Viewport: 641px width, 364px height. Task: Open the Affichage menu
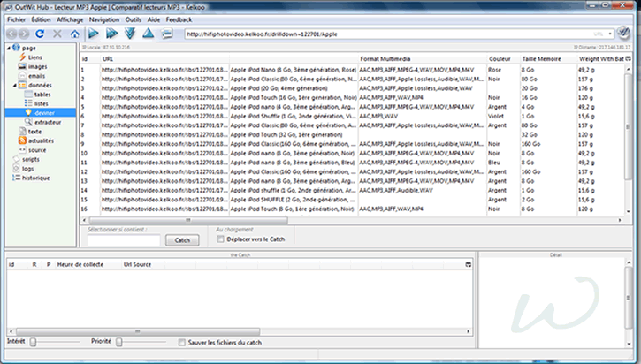[70, 19]
